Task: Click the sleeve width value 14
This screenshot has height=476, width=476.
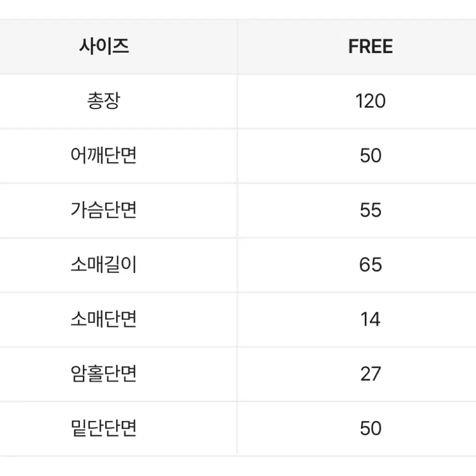Action: [370, 319]
